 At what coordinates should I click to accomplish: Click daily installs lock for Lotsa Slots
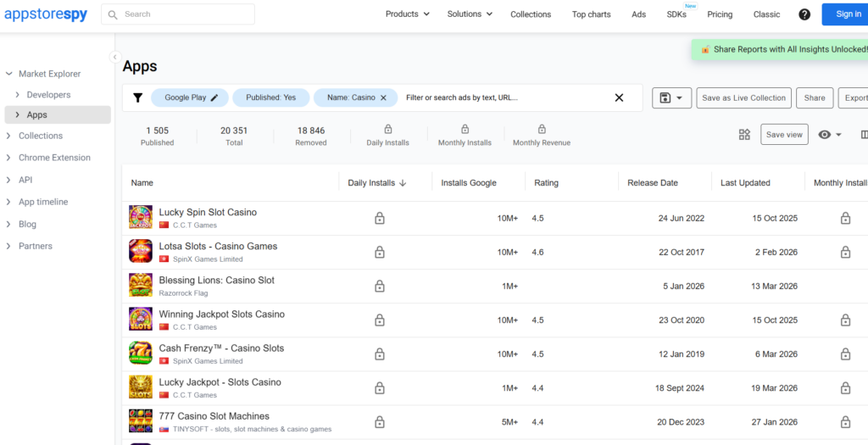coord(380,252)
